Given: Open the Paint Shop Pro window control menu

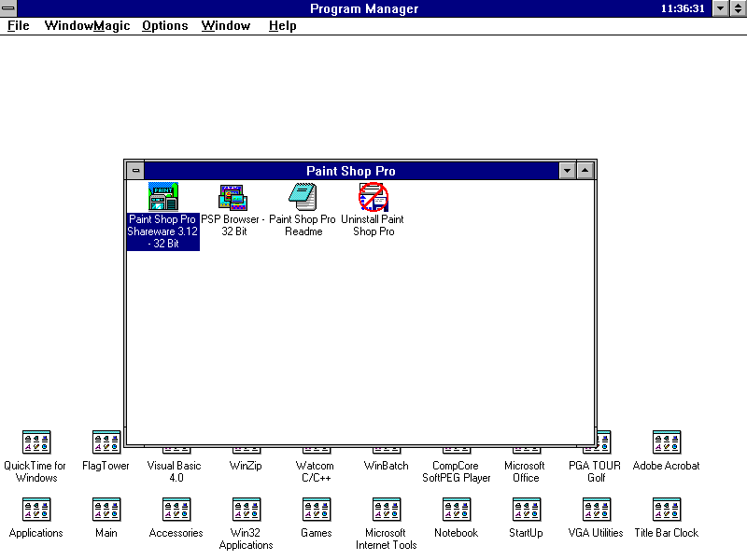Looking at the screenshot, I should [x=135, y=171].
